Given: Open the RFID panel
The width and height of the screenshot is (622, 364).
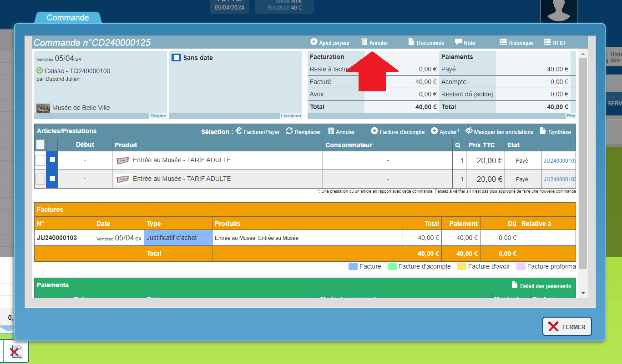Looking at the screenshot, I should 554,43.
